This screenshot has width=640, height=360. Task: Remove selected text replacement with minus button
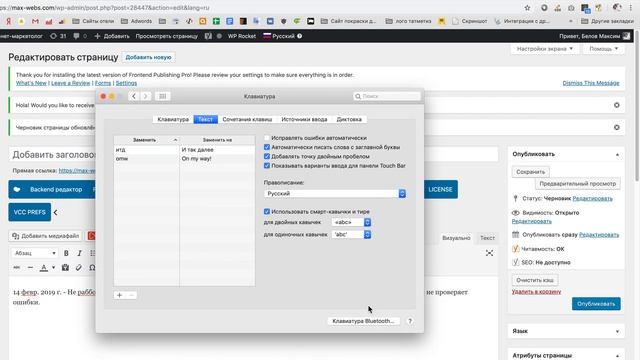131,295
